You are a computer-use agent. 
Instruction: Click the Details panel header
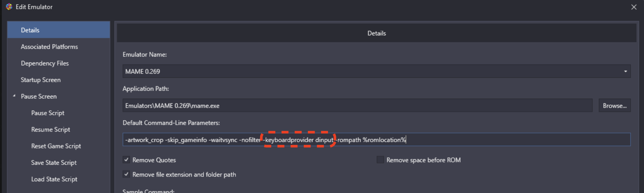pos(376,33)
